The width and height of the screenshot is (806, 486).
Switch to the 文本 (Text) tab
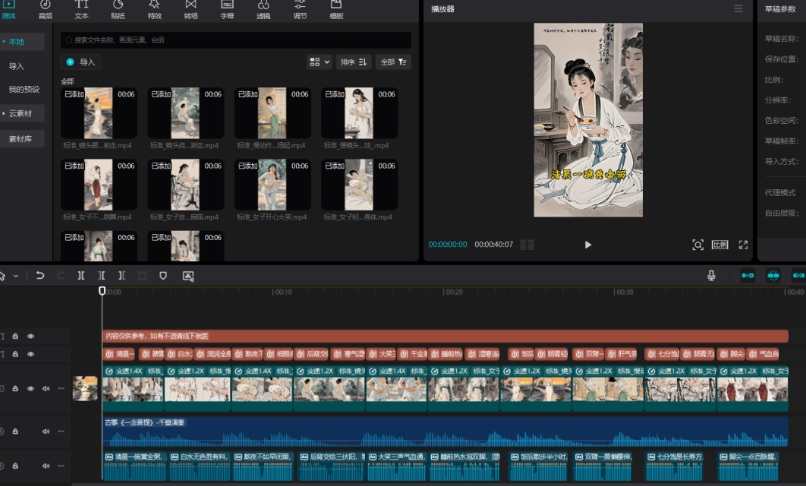tap(81, 10)
